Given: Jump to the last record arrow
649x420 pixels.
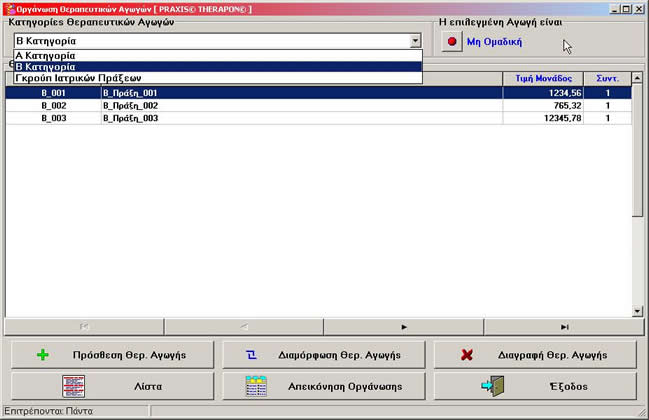Looking at the screenshot, I should pyautogui.click(x=564, y=326).
